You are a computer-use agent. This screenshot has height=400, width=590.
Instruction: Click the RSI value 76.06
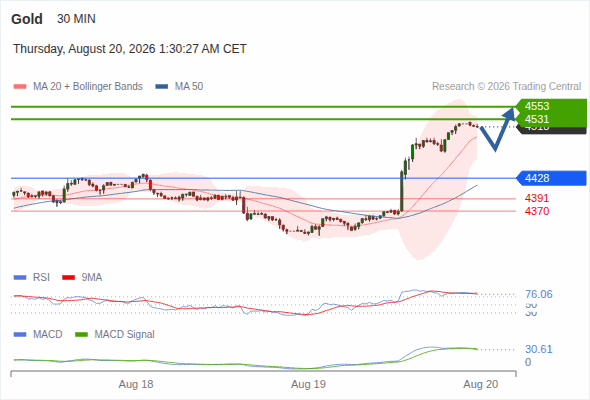pos(539,294)
